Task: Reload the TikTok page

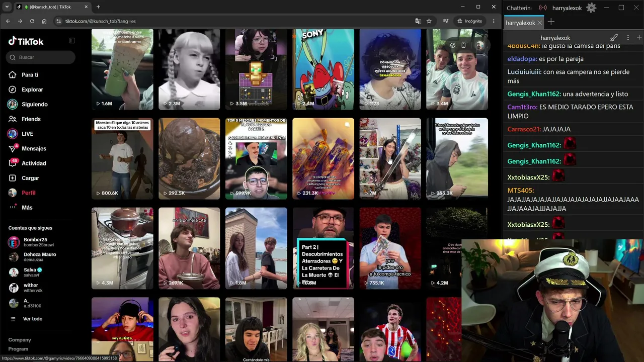Action: (32, 21)
